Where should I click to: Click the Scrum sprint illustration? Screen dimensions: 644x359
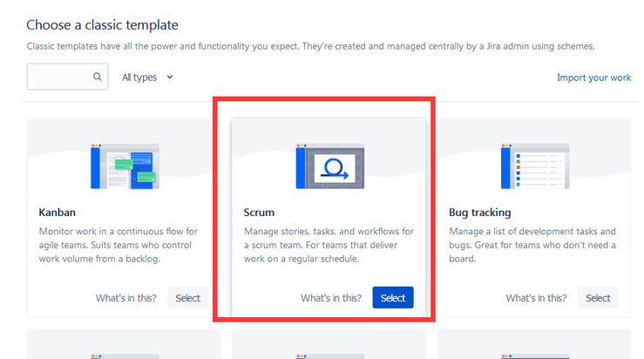[329, 166]
